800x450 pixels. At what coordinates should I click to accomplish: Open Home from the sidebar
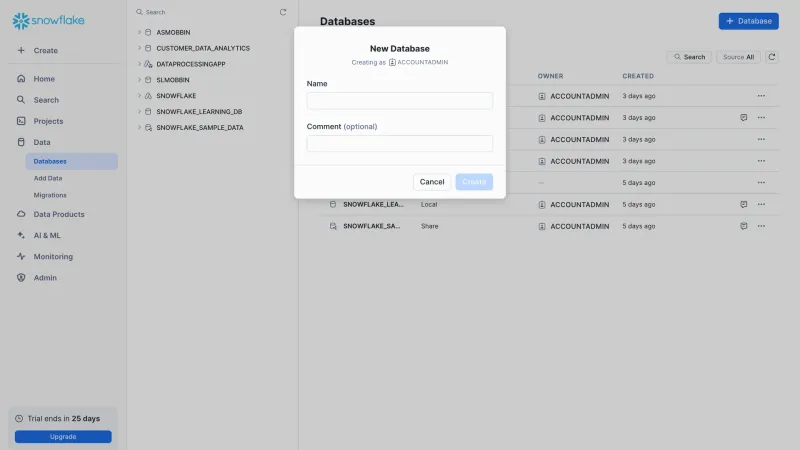click(x=44, y=79)
